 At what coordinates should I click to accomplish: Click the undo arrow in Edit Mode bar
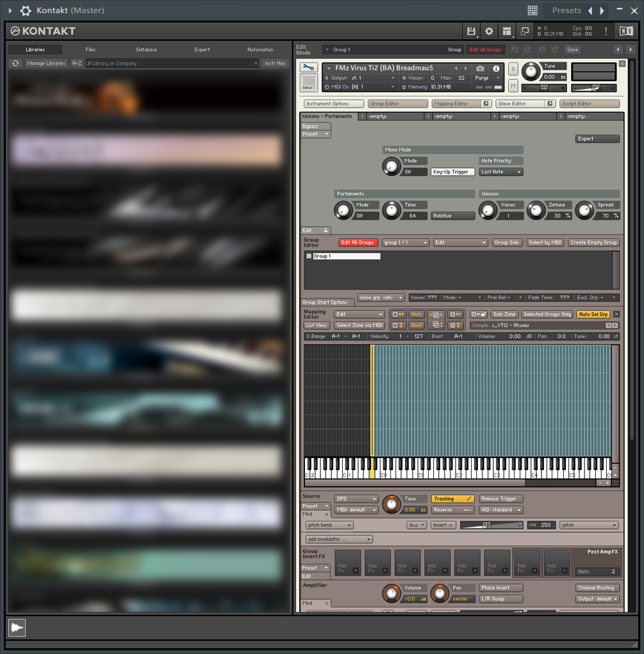pos(515,49)
